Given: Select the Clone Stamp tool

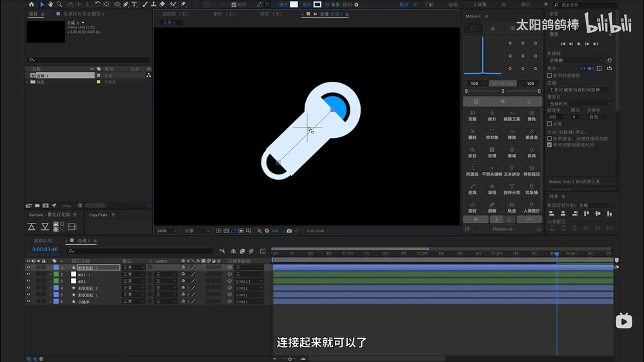Looking at the screenshot, I should point(153,5).
